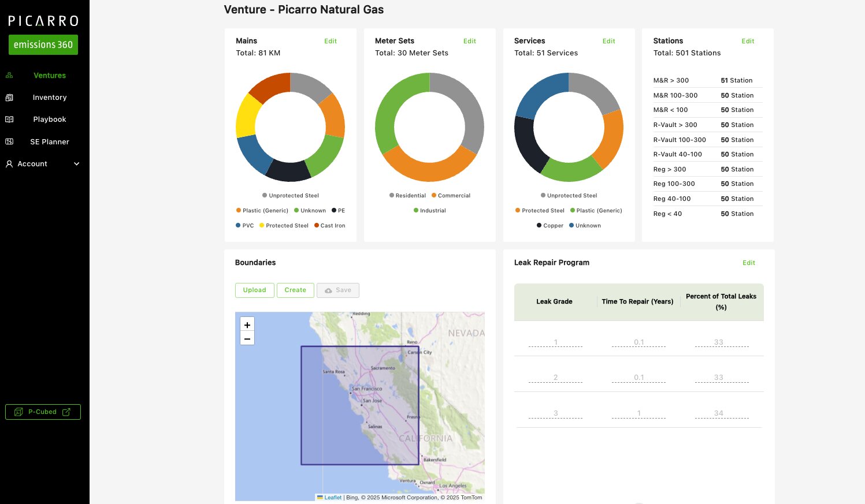Toggle Protected Steel legend in Mains chart
The image size is (865, 504).
284,226
